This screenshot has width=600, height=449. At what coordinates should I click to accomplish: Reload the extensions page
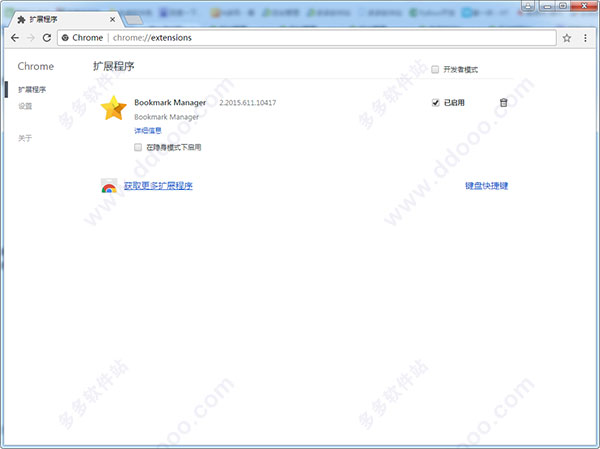(47, 38)
